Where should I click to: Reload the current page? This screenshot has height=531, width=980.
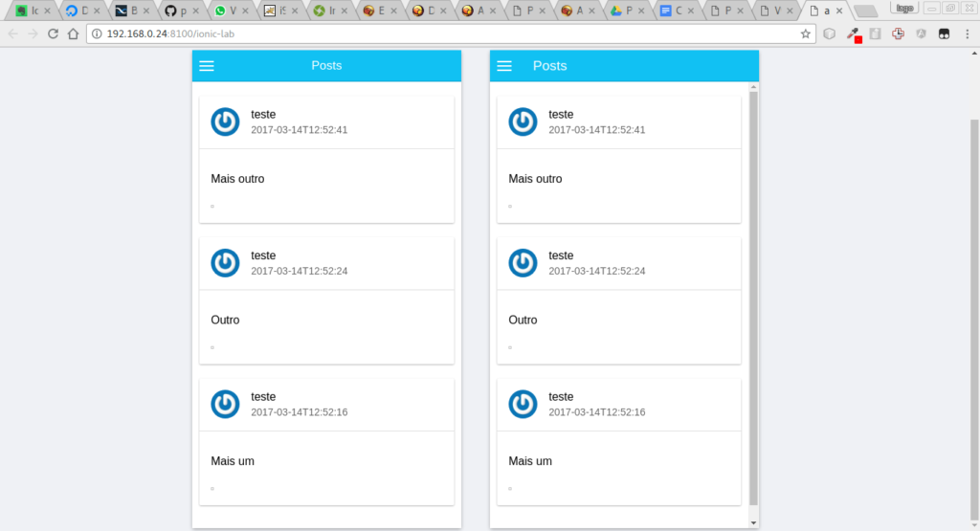tap(53, 33)
